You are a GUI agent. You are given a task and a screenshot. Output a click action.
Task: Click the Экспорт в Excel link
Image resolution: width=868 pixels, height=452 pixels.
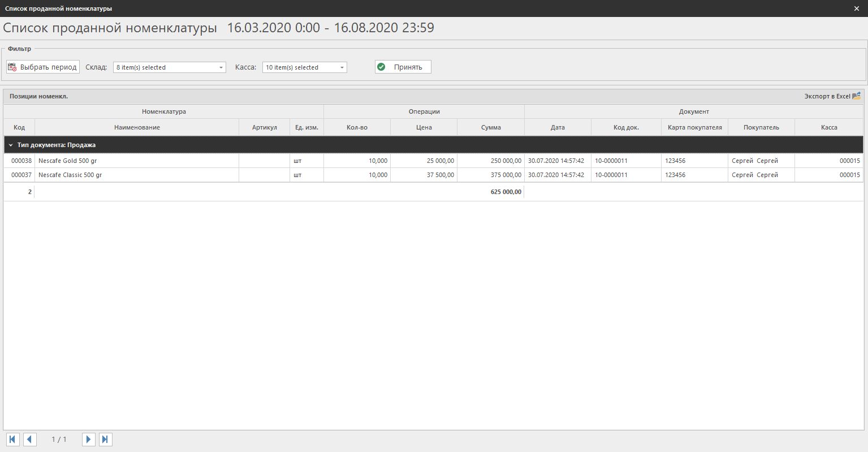[x=827, y=97]
